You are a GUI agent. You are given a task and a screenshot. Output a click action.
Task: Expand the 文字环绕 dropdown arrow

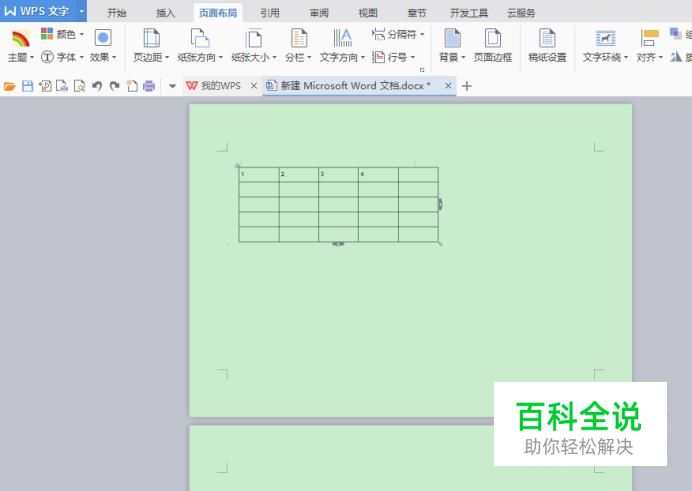pyautogui.click(x=626, y=57)
